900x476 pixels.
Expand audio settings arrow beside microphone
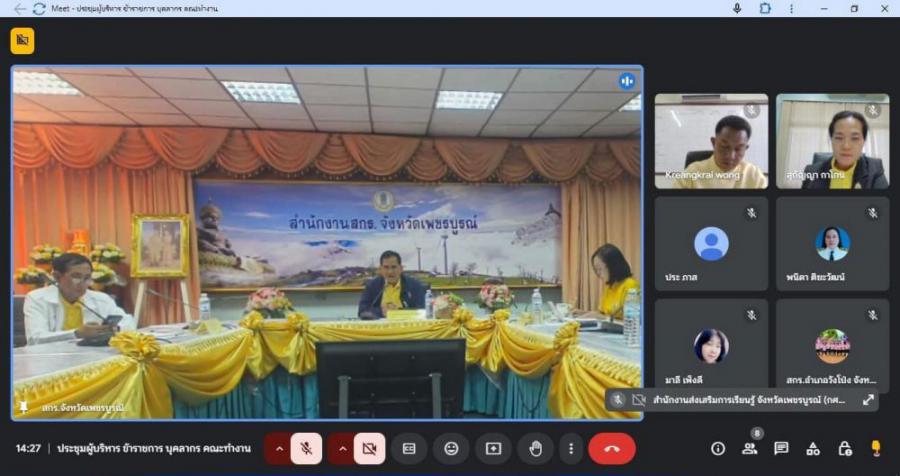pyautogui.click(x=279, y=449)
